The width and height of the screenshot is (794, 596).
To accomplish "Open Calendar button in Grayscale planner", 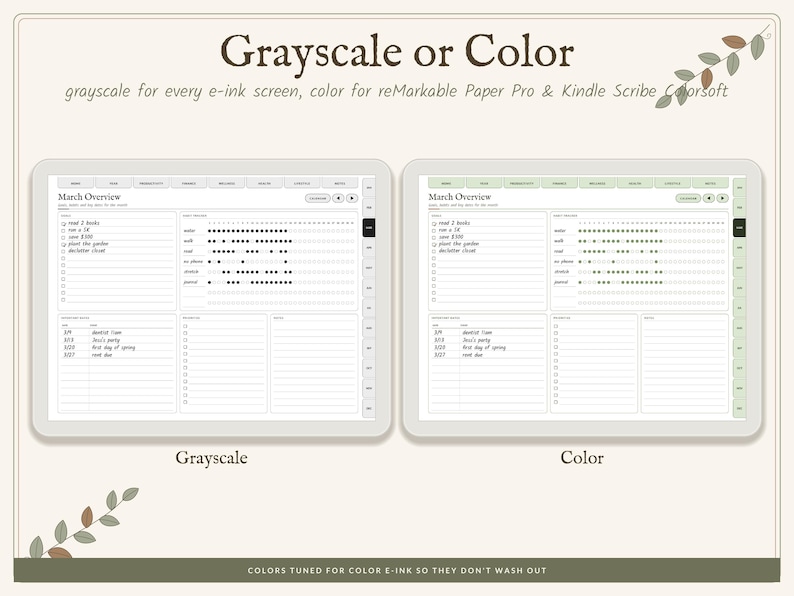I will coord(317,198).
